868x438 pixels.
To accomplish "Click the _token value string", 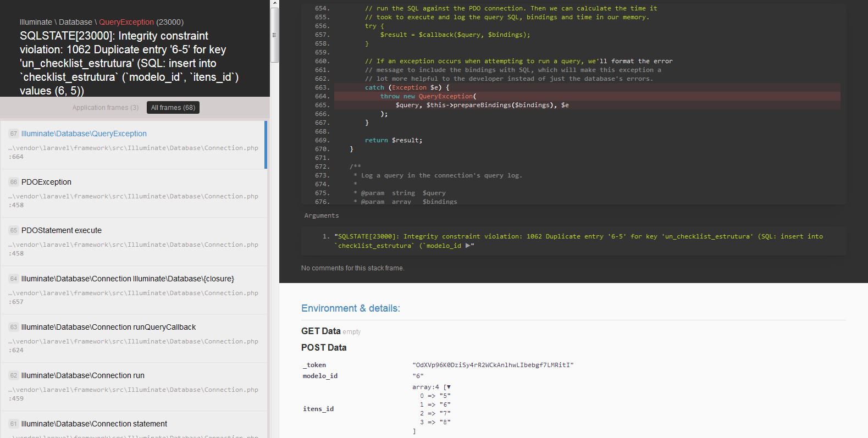I will pos(493,365).
